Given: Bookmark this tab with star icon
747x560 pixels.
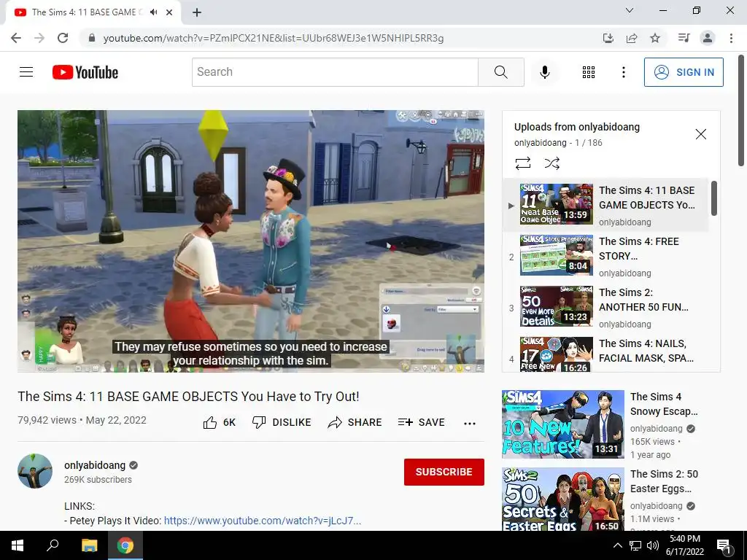Looking at the screenshot, I should pos(655,38).
